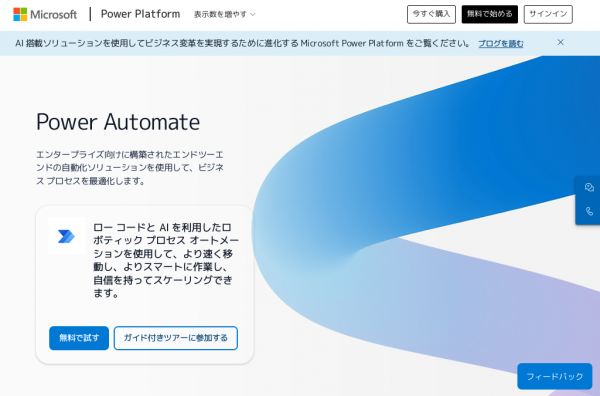Select the black 無料で始める button
The width and height of the screenshot is (600, 396).
tap(489, 14)
